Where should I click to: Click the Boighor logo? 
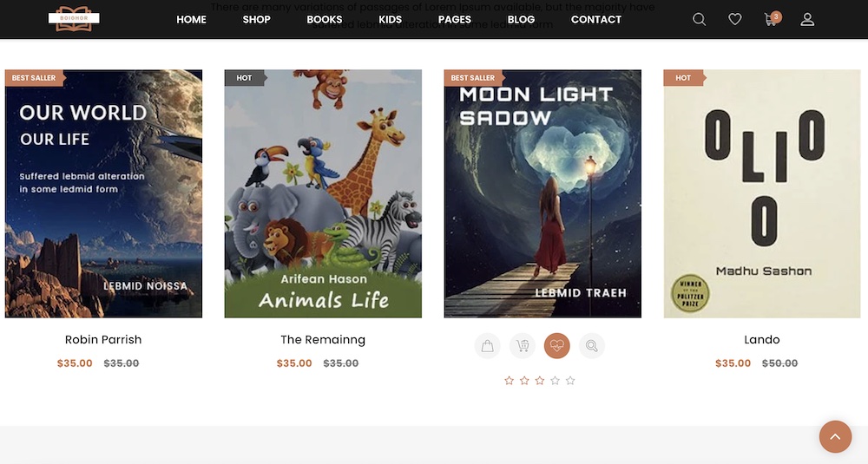tap(74, 18)
